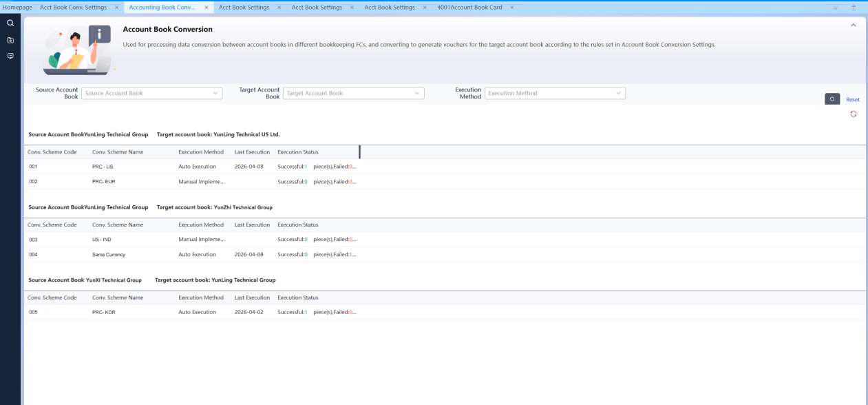Select the Same Currency scheme row
The width and height of the screenshot is (868, 405).
(x=109, y=255)
